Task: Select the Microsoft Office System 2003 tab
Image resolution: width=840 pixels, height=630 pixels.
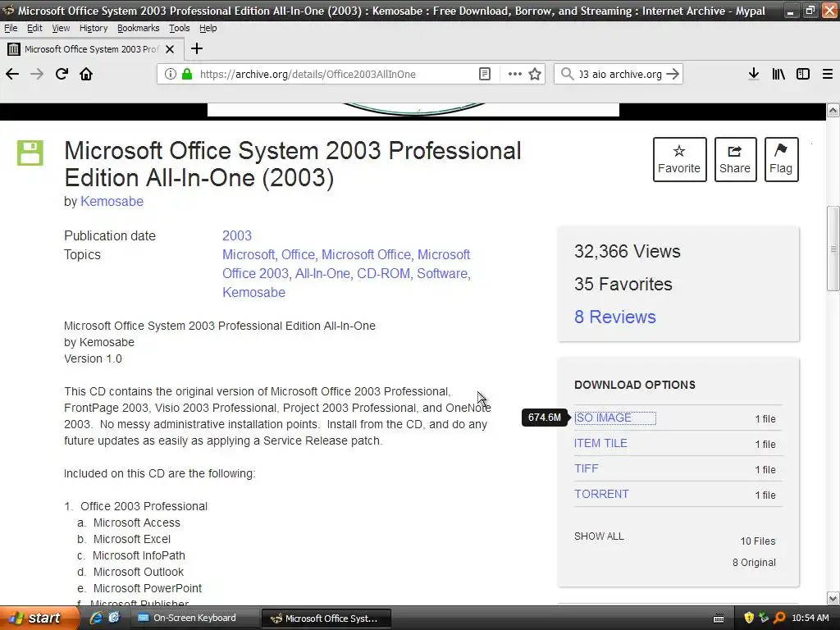Action: [92, 49]
